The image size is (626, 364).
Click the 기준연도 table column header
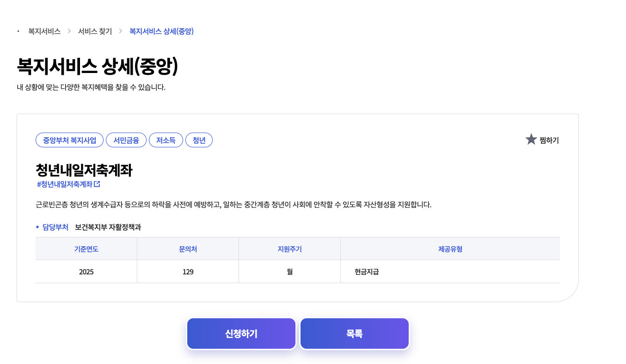(86, 249)
